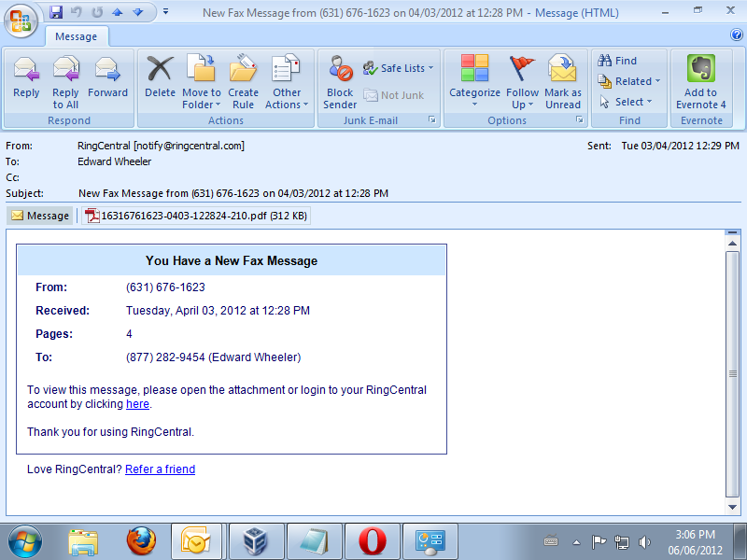This screenshot has height=560, width=747.
Task: Block the sender of this email
Action: pyautogui.click(x=340, y=81)
